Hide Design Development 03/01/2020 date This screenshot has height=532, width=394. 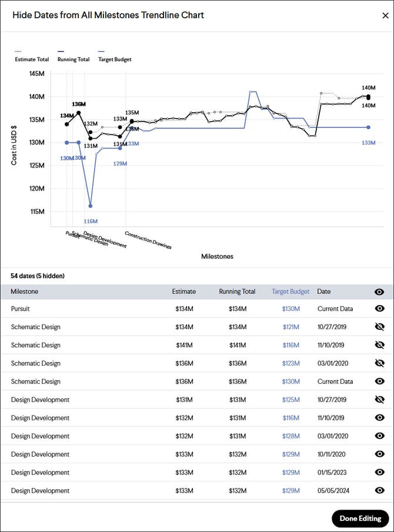379,436
